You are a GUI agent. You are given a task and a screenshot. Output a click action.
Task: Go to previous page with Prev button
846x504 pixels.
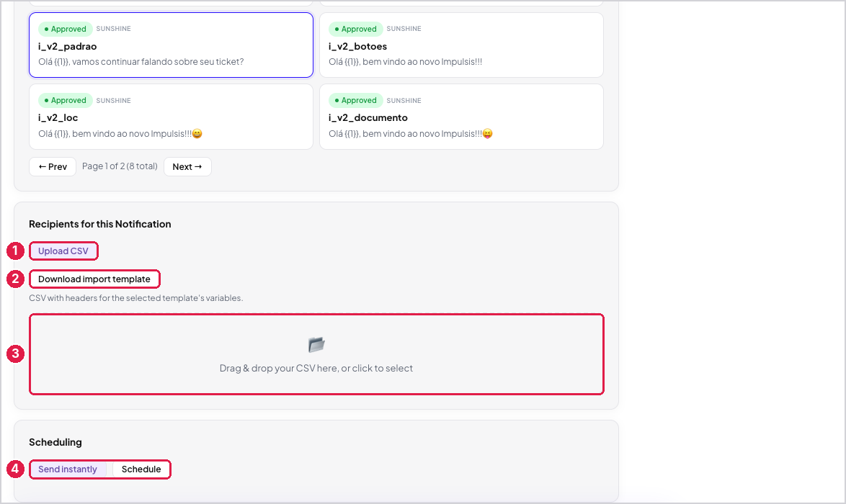pos(53,166)
